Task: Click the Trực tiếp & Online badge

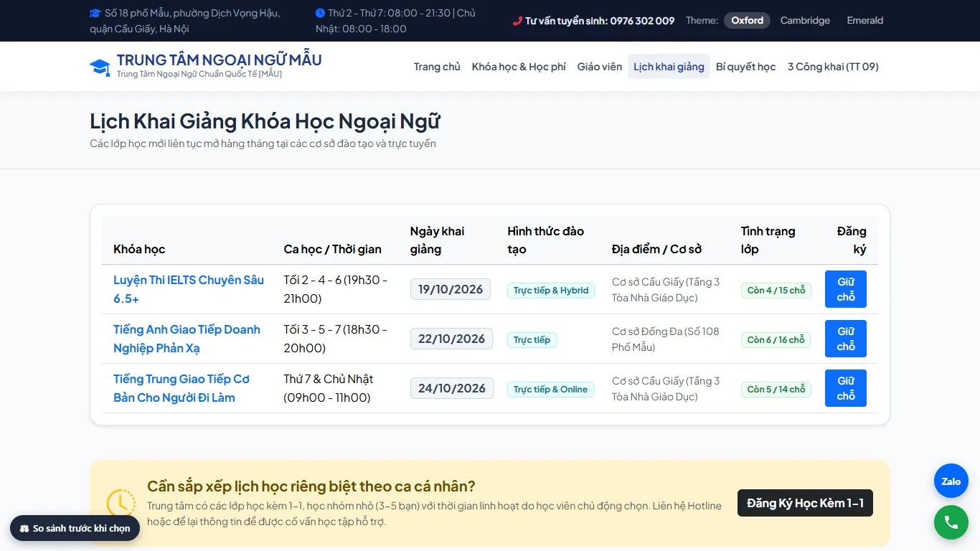Action: [x=550, y=390]
